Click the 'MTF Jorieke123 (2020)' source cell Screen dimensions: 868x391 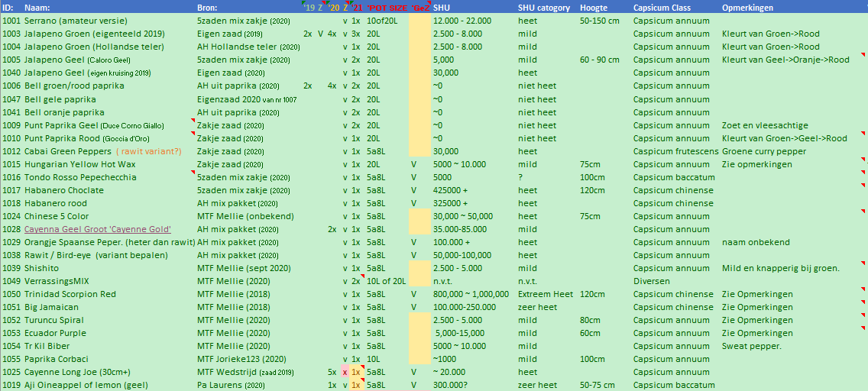click(x=241, y=359)
